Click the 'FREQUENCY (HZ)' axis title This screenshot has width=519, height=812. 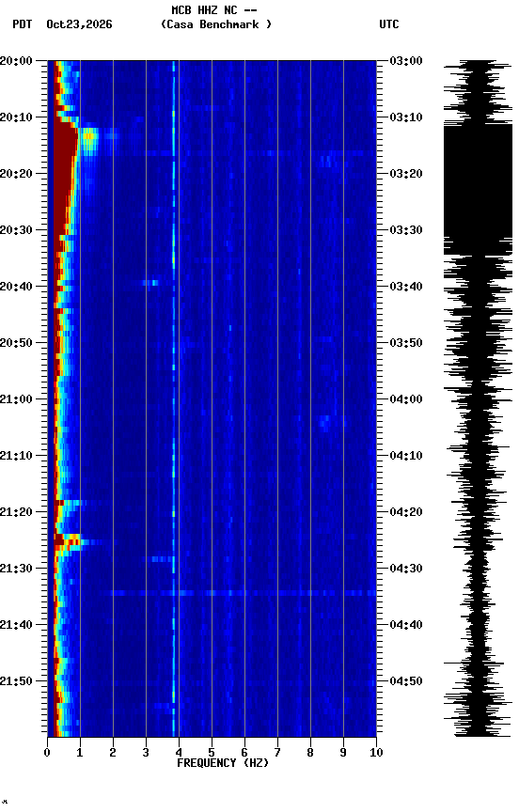pyautogui.click(x=223, y=763)
